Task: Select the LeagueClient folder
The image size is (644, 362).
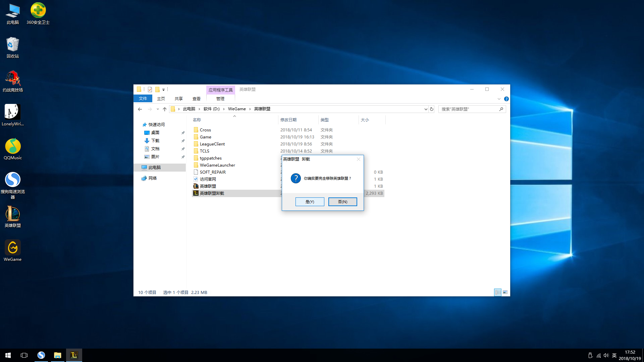Action: click(x=212, y=144)
